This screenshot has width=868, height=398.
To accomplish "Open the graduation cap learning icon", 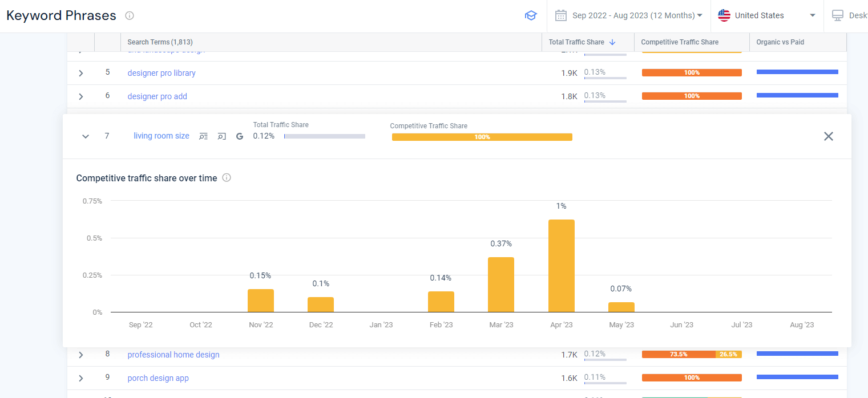I will pyautogui.click(x=531, y=15).
